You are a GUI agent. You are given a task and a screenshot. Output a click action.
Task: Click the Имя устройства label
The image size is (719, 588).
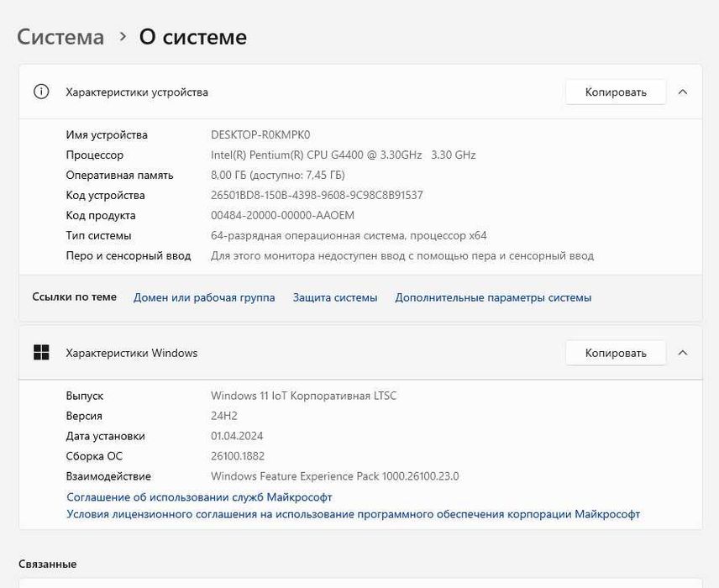[x=107, y=135]
